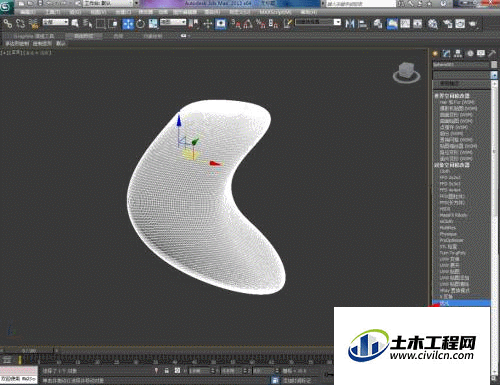
Task: Activate the Select and Rotate tool
Action: click(140, 24)
